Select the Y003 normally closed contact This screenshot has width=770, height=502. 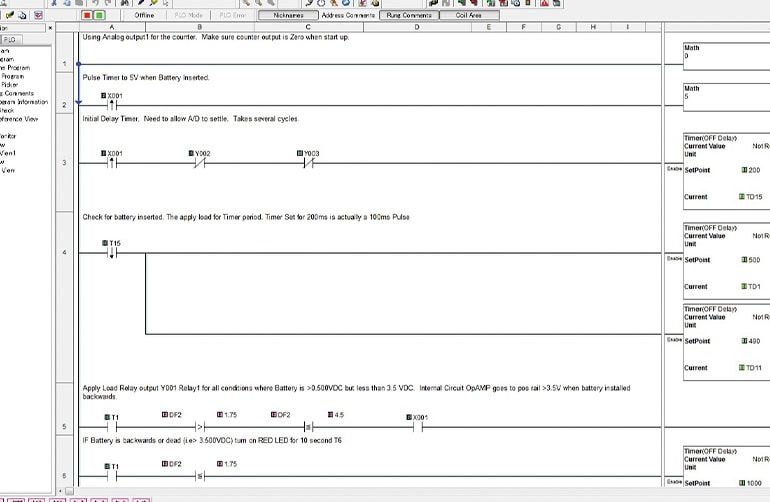coord(308,163)
